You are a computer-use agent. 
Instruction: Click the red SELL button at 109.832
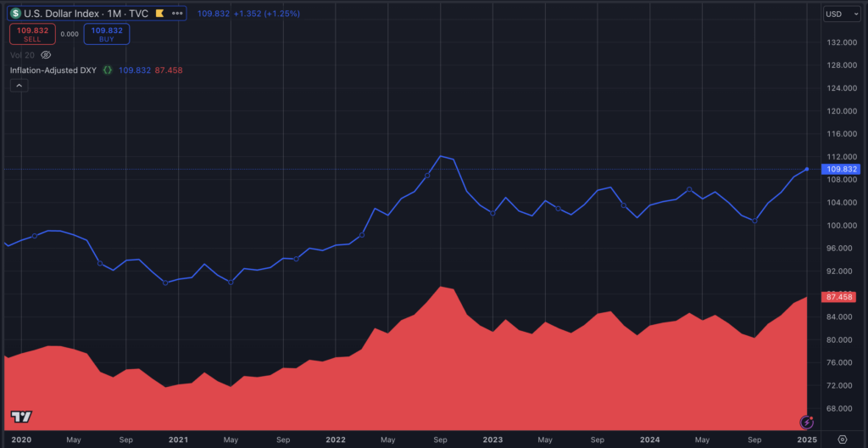coord(32,34)
